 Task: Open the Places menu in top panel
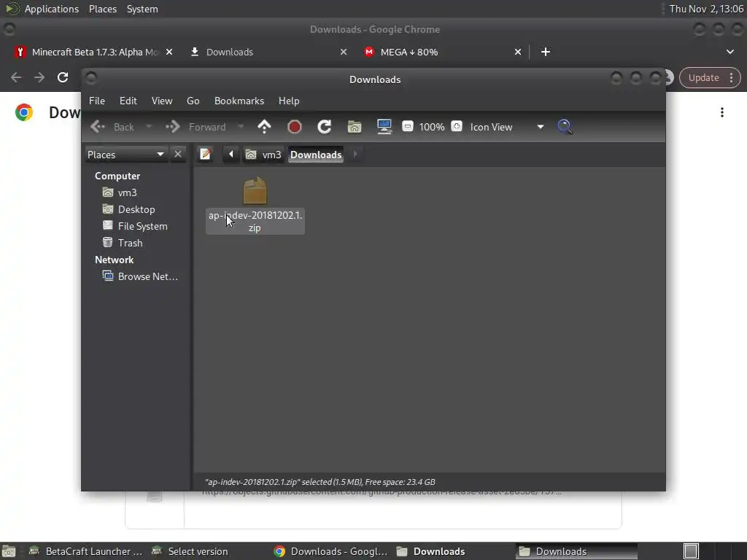[103, 9]
